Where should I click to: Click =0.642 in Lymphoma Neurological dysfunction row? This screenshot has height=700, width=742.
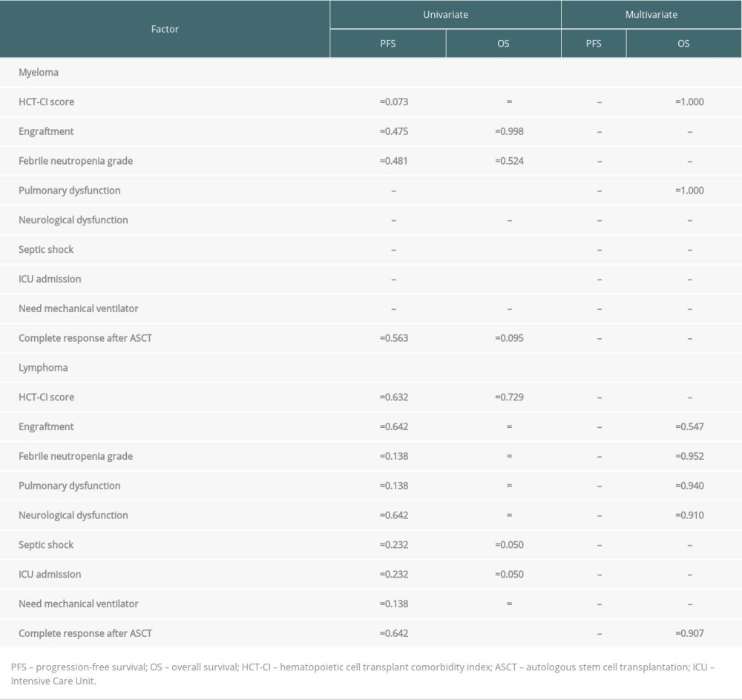pyautogui.click(x=394, y=515)
